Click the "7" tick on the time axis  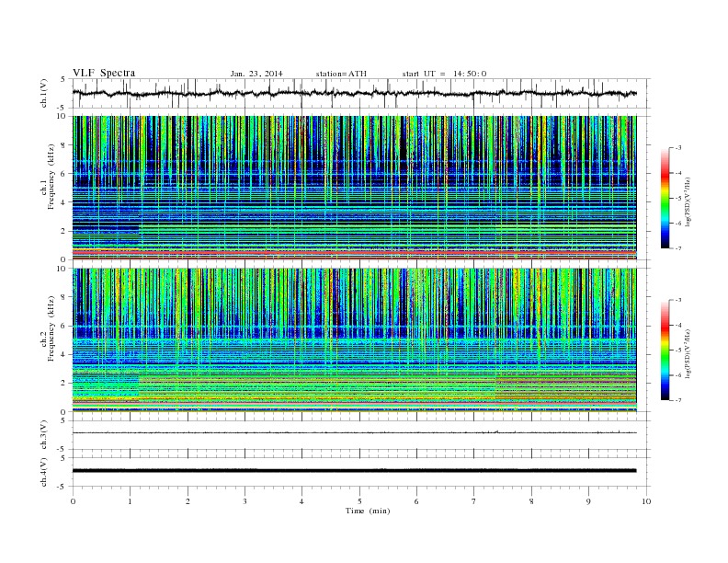474,501
